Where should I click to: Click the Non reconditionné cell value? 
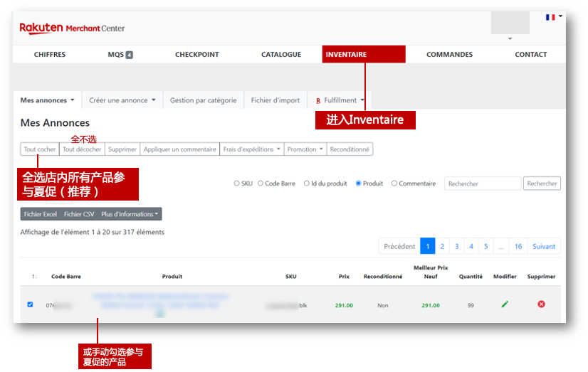point(383,305)
